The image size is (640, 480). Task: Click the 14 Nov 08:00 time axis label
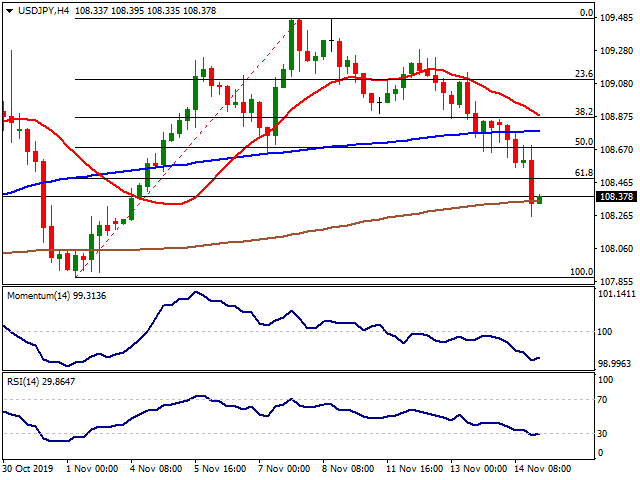(542, 469)
